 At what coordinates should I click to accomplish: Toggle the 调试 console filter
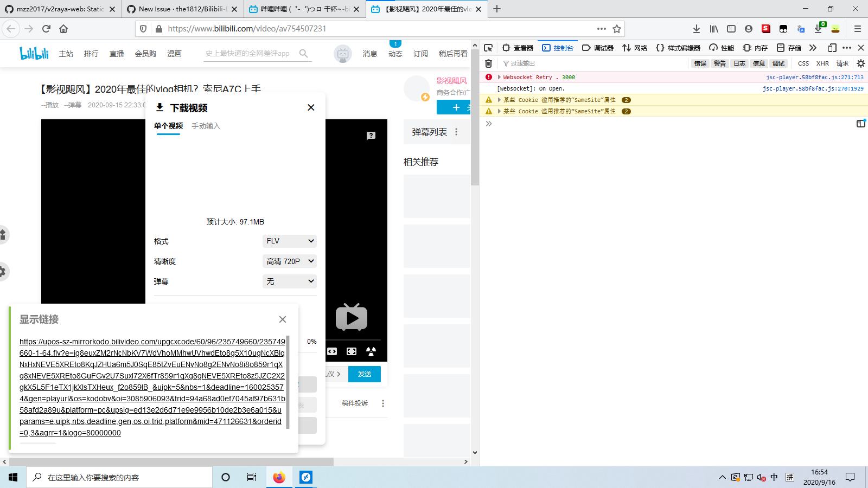[x=778, y=63]
